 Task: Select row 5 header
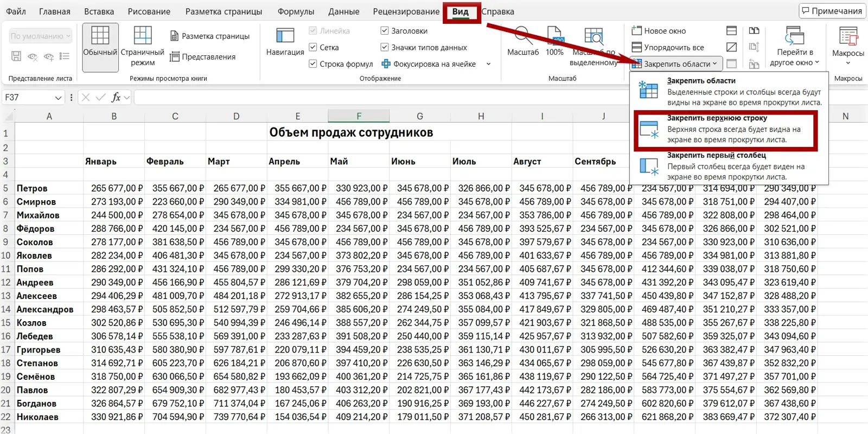pyautogui.click(x=6, y=188)
